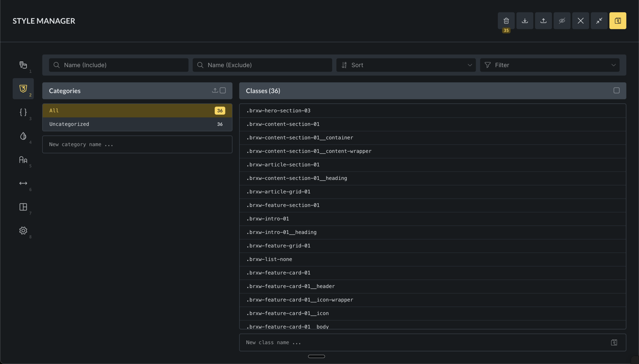Open the Typography Aa sidebar tab
639x364 pixels.
click(23, 160)
